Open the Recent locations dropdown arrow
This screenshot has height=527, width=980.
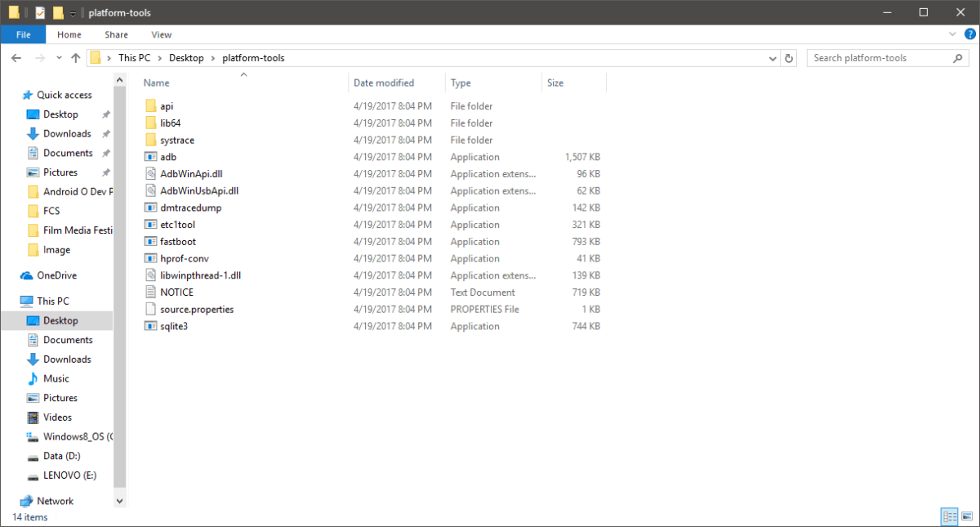tap(59, 58)
